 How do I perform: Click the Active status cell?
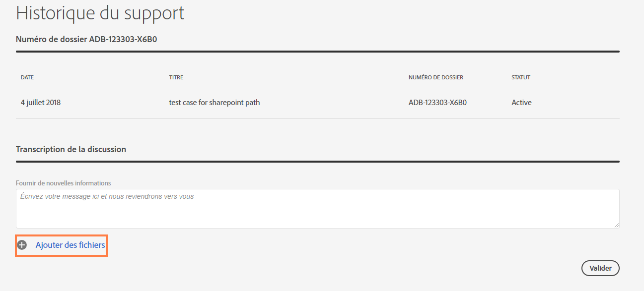pos(521,103)
